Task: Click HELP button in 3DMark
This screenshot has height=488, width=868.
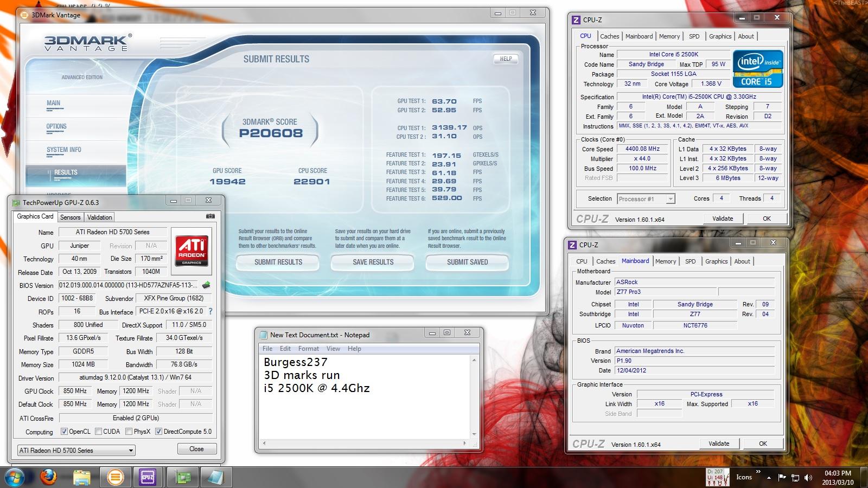Action: pyautogui.click(x=506, y=59)
